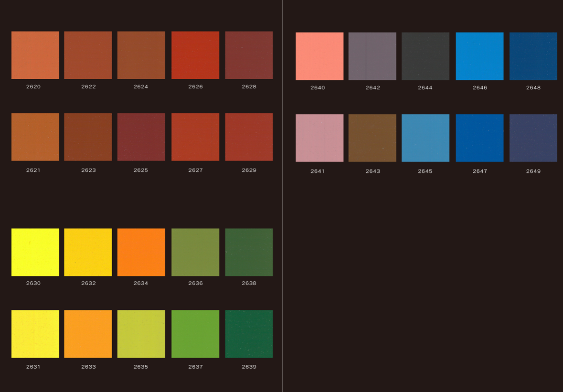The width and height of the screenshot is (563, 392).
Task: Choose the navy blue swatch 2648
Action: pyautogui.click(x=533, y=56)
